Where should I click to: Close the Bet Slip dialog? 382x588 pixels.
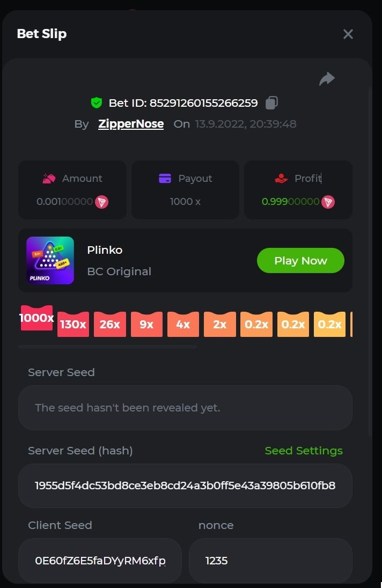coord(348,34)
